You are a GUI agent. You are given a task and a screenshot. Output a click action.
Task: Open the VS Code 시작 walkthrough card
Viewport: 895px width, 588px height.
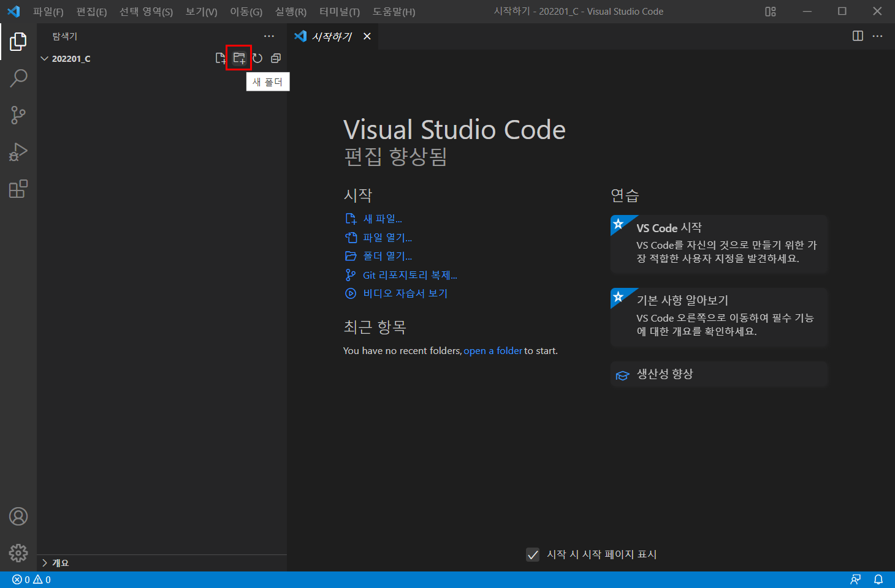click(719, 244)
